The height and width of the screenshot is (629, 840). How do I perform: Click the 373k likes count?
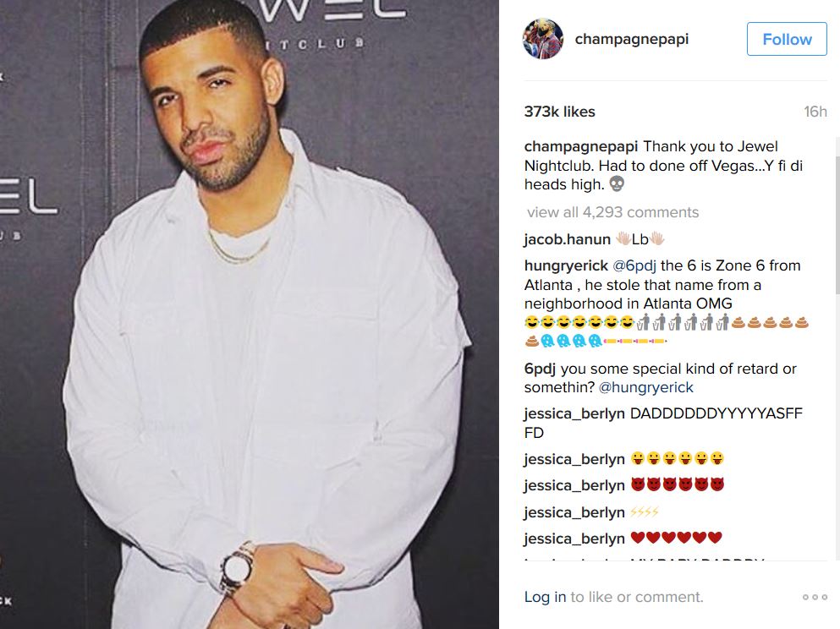pos(560,112)
